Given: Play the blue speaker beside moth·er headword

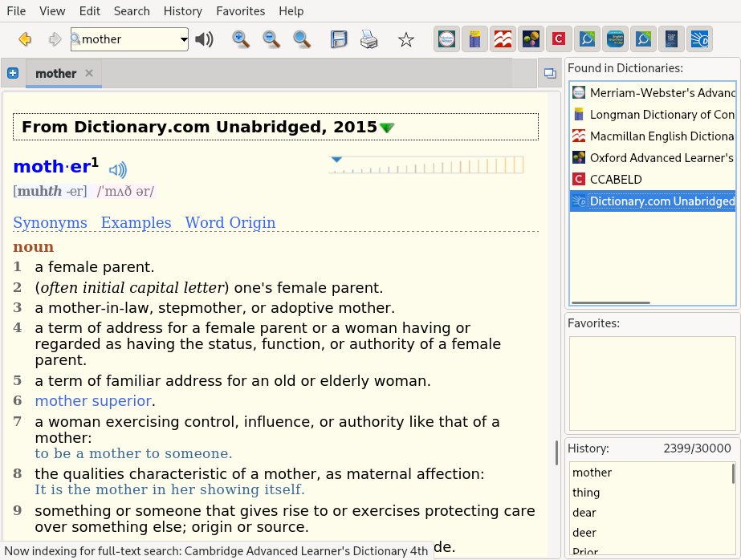Looking at the screenshot, I should coord(118,169).
